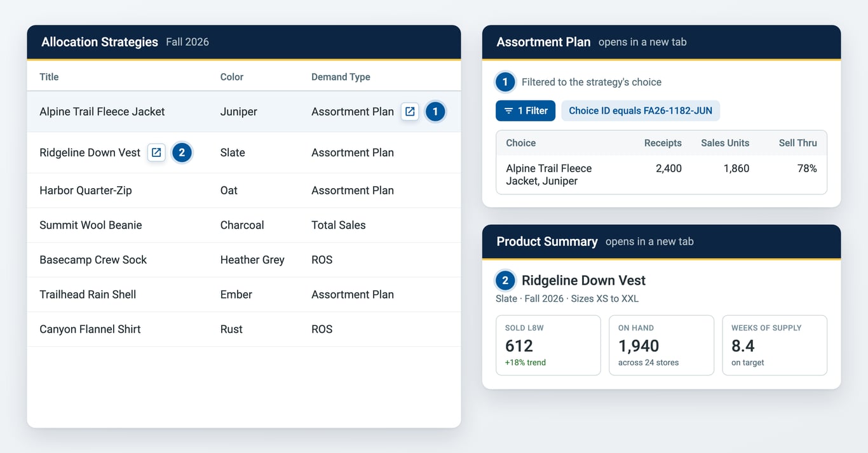Click the across 24 stores text
This screenshot has height=453, width=868.
[x=649, y=363]
